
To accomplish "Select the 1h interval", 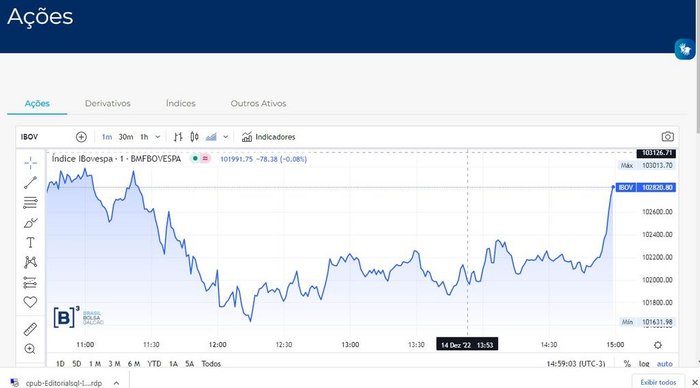I will (x=144, y=137).
